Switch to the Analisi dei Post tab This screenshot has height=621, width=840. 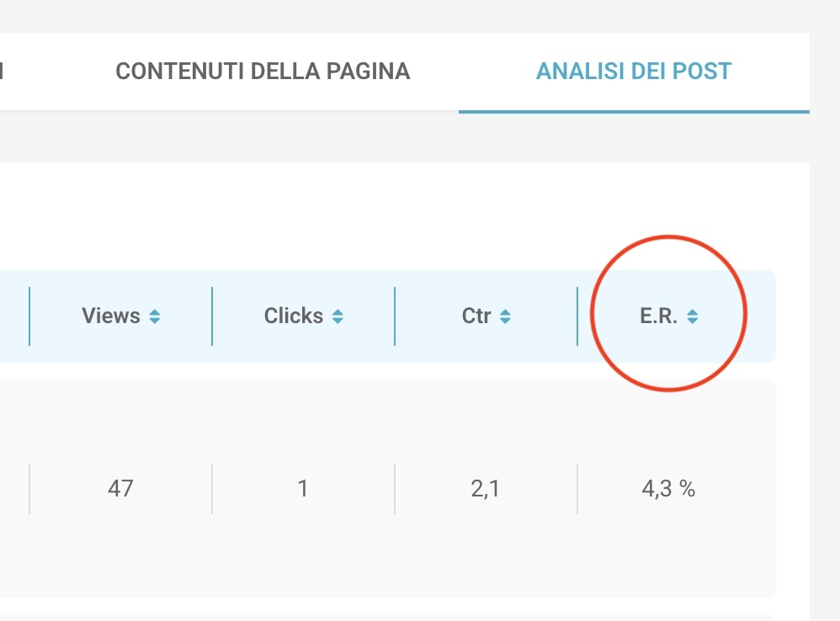634,72
